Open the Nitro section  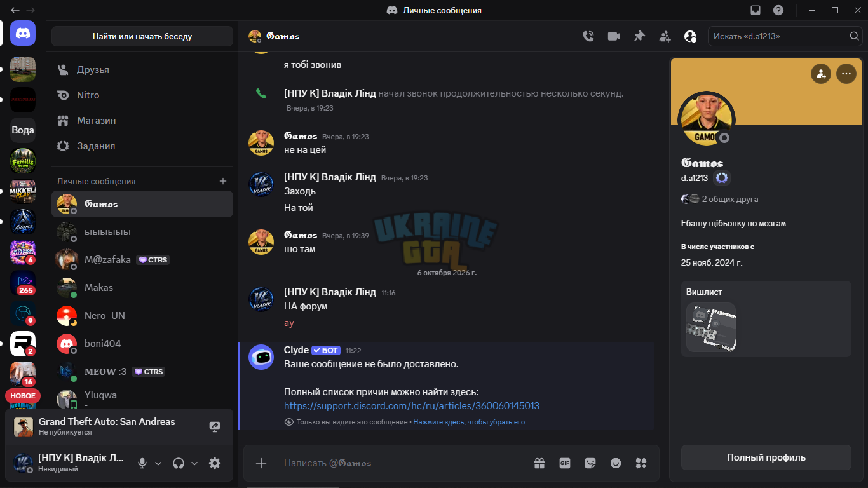142,95
